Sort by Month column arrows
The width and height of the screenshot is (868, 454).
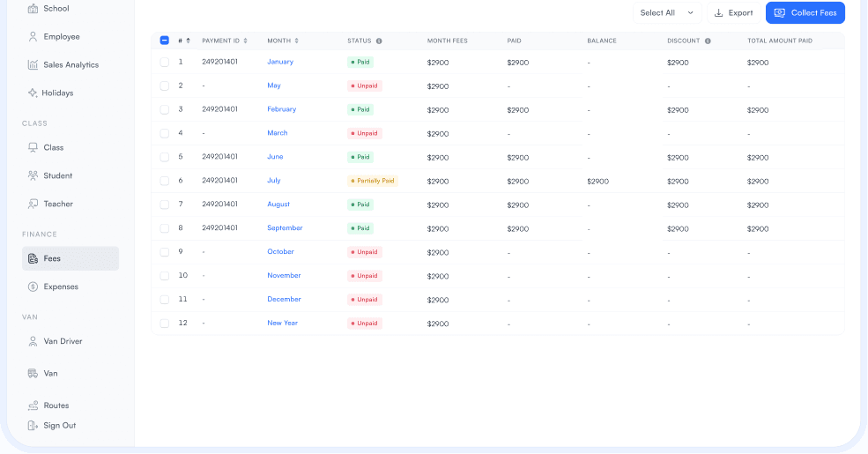tap(297, 41)
